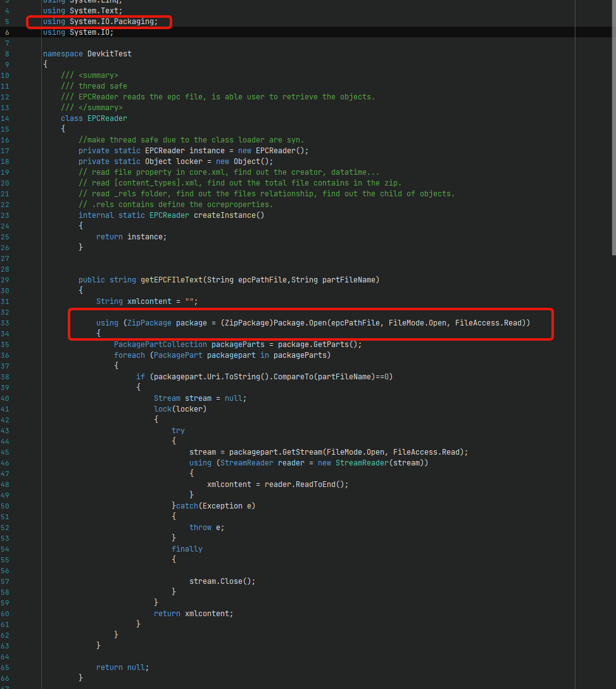Screen dimensions: 616x689
Task: Click the '.rels contains define the ocreproperties' comment
Action: click(176, 205)
